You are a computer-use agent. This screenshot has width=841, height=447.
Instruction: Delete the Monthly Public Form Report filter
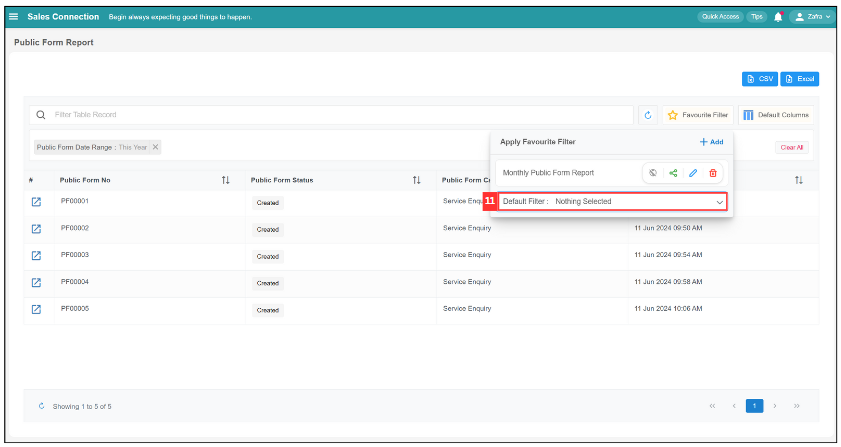pos(713,173)
